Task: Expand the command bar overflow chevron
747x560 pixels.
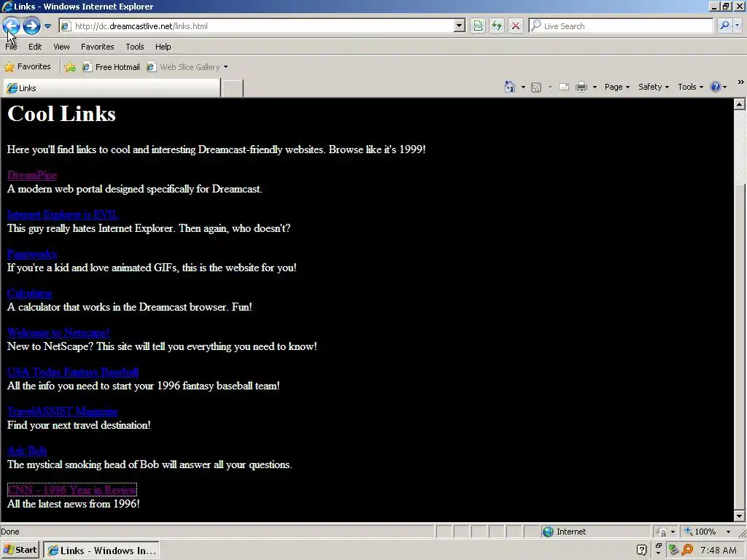Action: click(741, 82)
